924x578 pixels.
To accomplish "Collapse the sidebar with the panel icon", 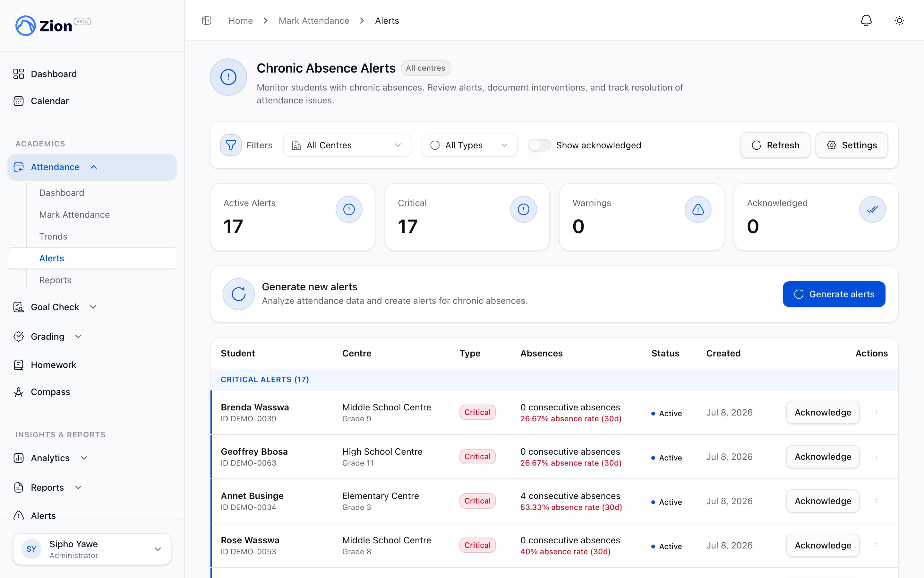I will click(207, 21).
